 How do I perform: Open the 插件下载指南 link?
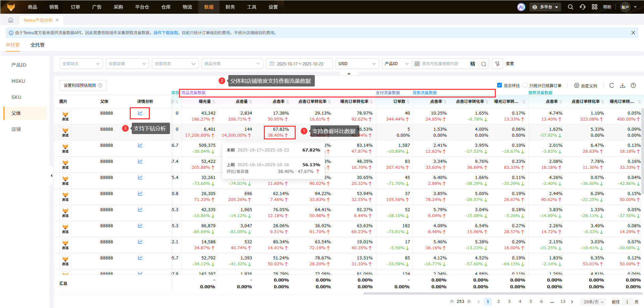click(x=166, y=33)
